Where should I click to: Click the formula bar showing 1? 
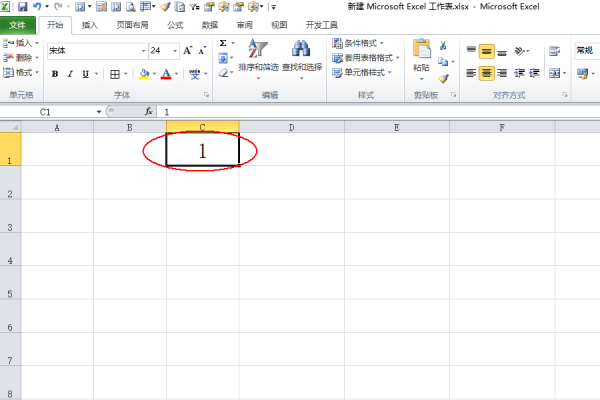tap(379, 112)
